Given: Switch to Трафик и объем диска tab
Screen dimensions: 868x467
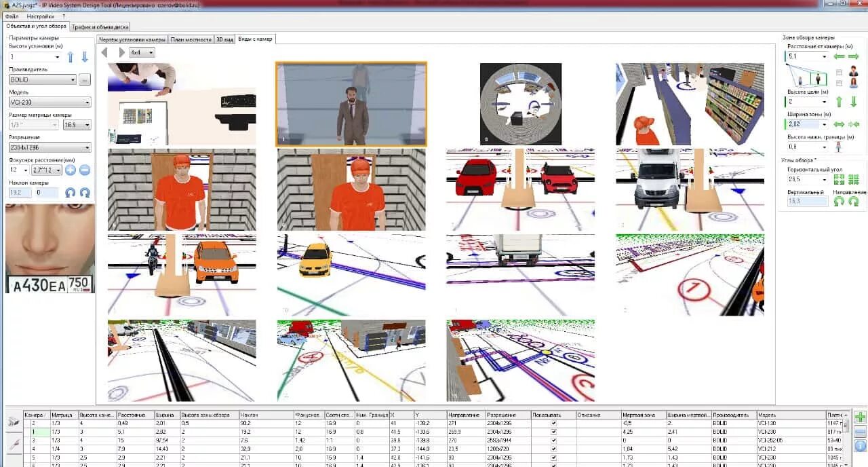Looking at the screenshot, I should (x=100, y=27).
